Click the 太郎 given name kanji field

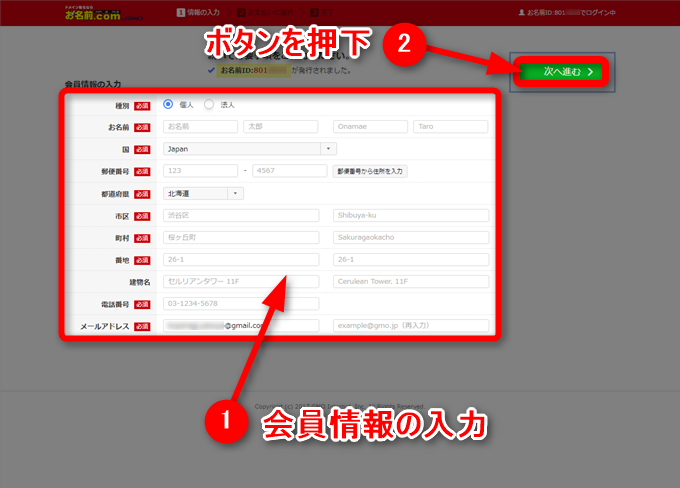(281, 127)
